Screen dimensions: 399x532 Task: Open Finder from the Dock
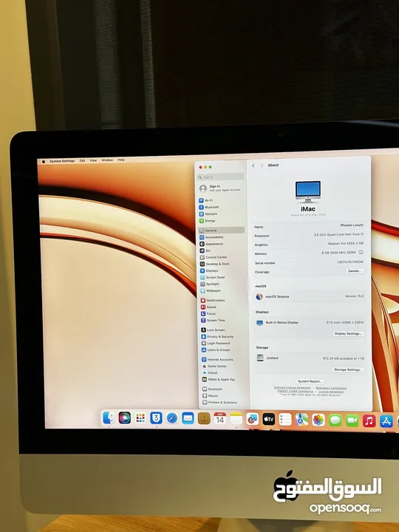(109, 418)
